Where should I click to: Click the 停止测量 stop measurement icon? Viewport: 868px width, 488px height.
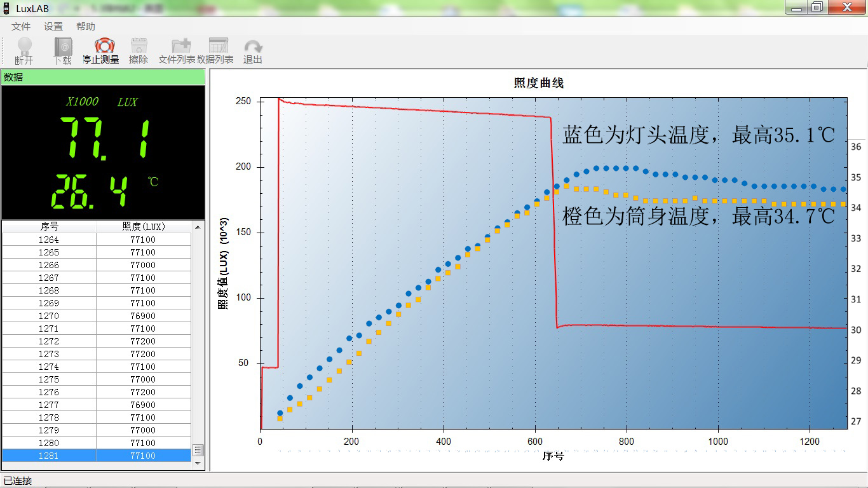101,51
